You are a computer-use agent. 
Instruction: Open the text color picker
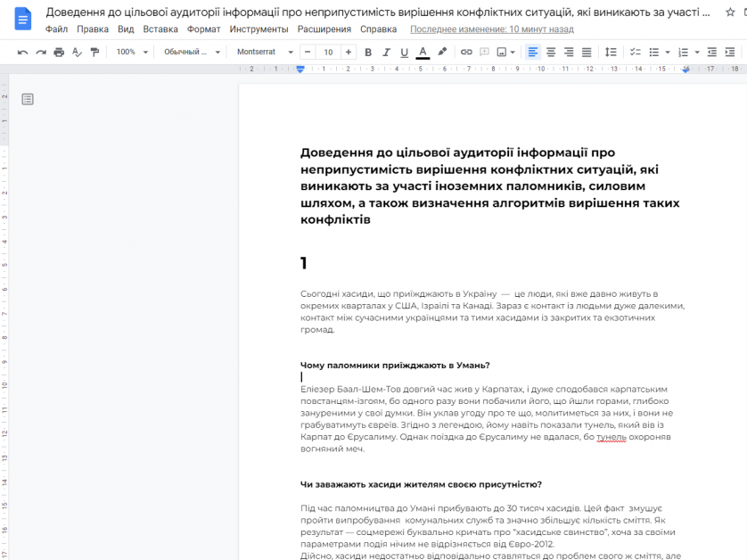point(423,52)
